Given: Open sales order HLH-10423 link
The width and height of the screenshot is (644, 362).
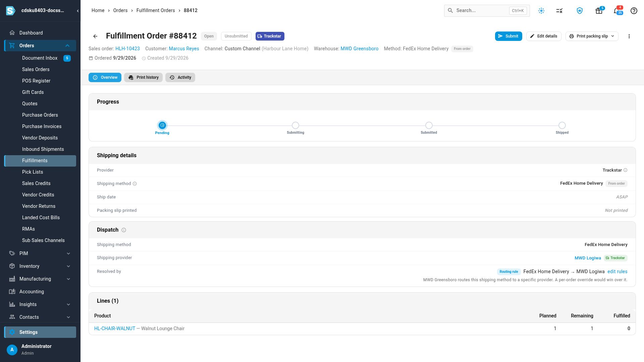Looking at the screenshot, I should pos(127,49).
